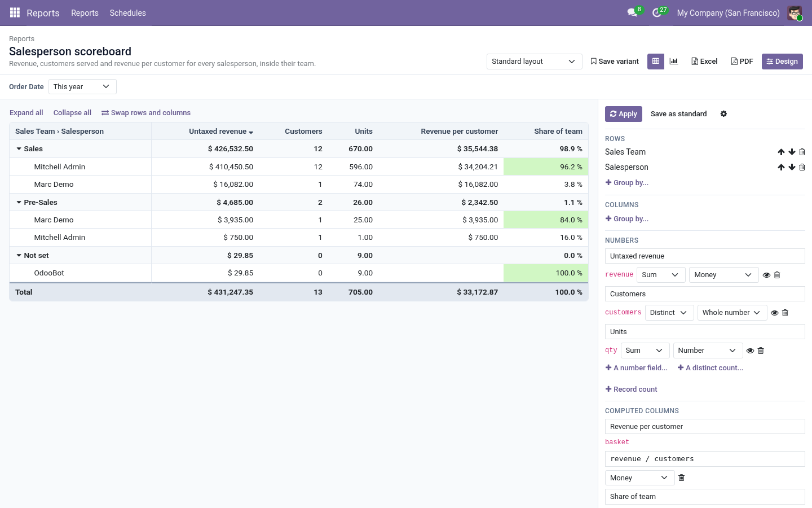
Task: Move Sales Team row grouping down
Action: click(x=792, y=152)
